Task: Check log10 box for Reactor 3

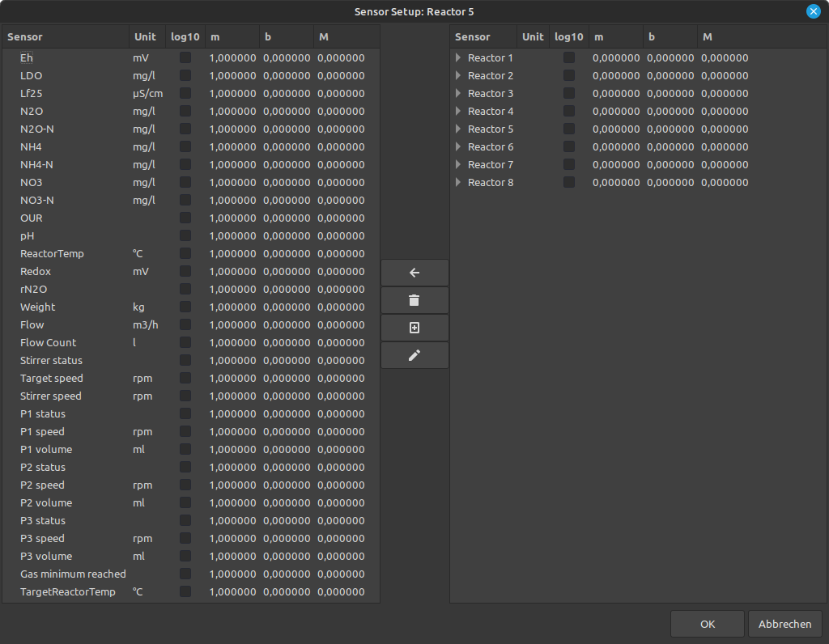Action: pyautogui.click(x=569, y=94)
